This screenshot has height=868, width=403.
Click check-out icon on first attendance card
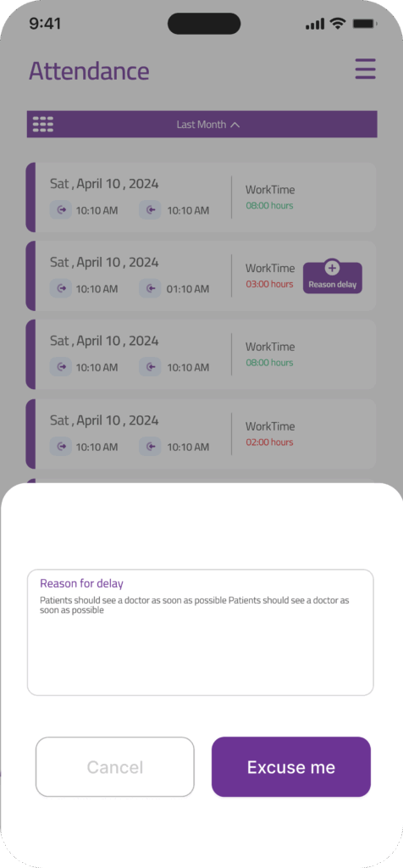pyautogui.click(x=150, y=210)
